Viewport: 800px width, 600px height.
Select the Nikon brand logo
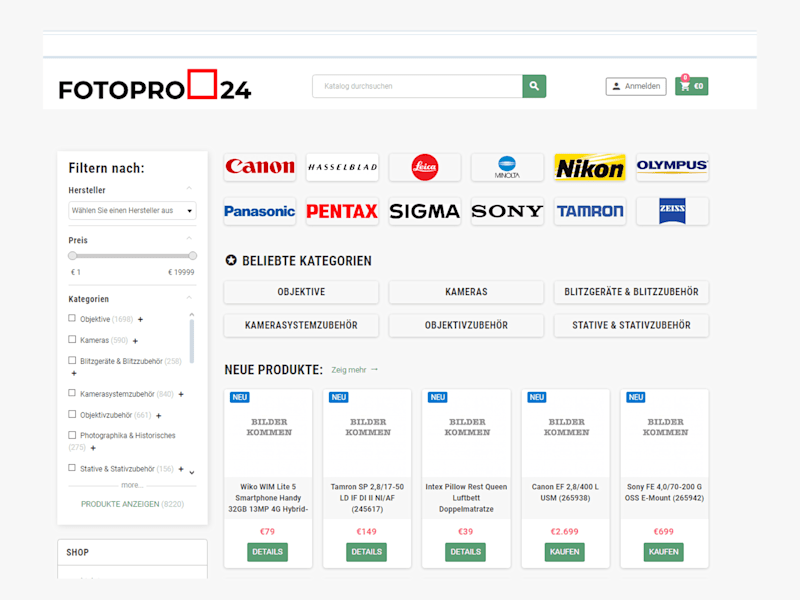(x=590, y=167)
